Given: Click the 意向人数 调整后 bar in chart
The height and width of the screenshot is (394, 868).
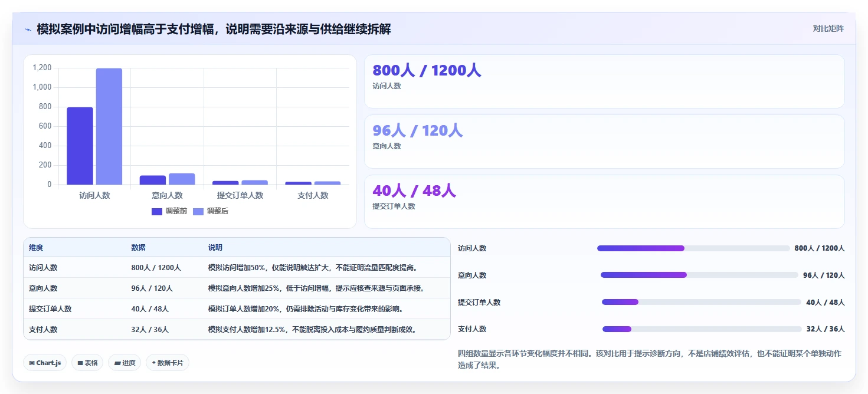Looking at the screenshot, I should pyautogui.click(x=182, y=179).
